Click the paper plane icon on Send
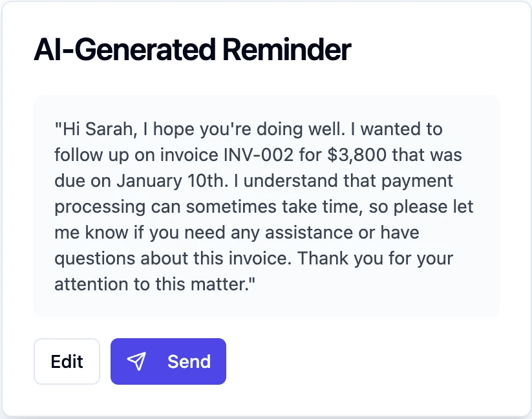Image resolution: width=532 pixels, height=419 pixels. pyautogui.click(x=136, y=361)
